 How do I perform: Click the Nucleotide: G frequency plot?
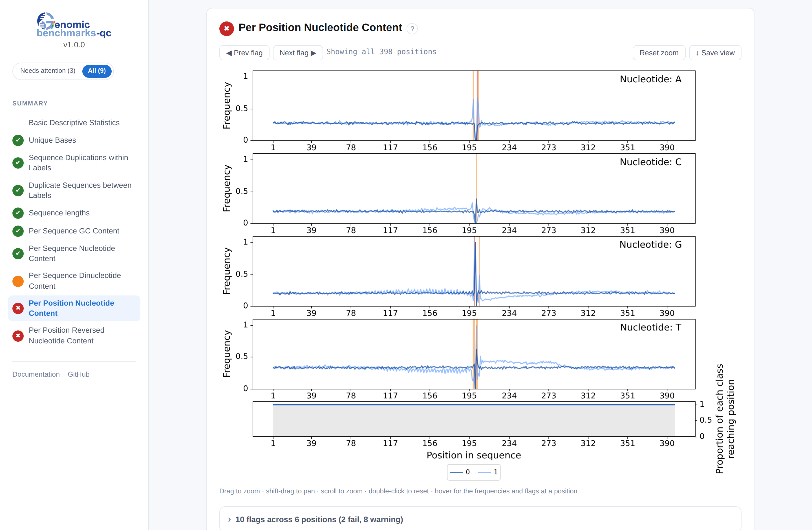pos(474,271)
